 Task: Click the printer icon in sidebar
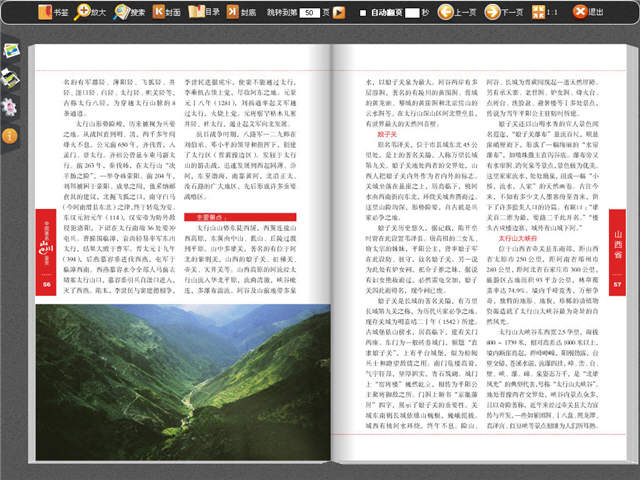click(x=10, y=78)
